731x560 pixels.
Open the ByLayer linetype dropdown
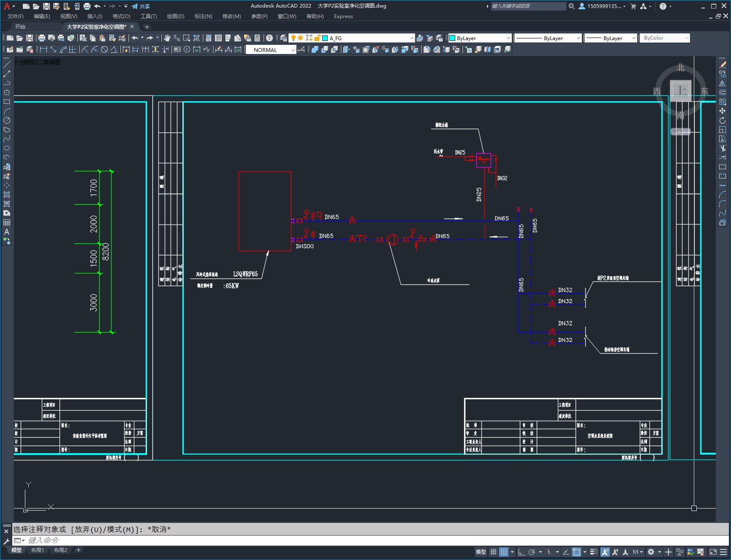(578, 38)
